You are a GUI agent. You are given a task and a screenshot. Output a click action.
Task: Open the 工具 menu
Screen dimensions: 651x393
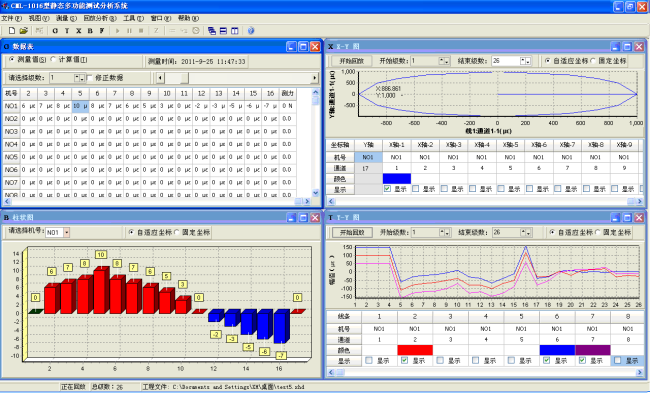tap(133, 18)
